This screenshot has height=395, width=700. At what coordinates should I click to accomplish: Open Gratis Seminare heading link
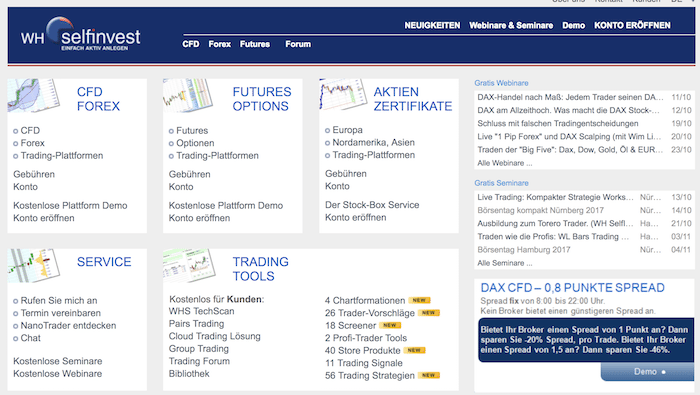pyautogui.click(x=501, y=183)
